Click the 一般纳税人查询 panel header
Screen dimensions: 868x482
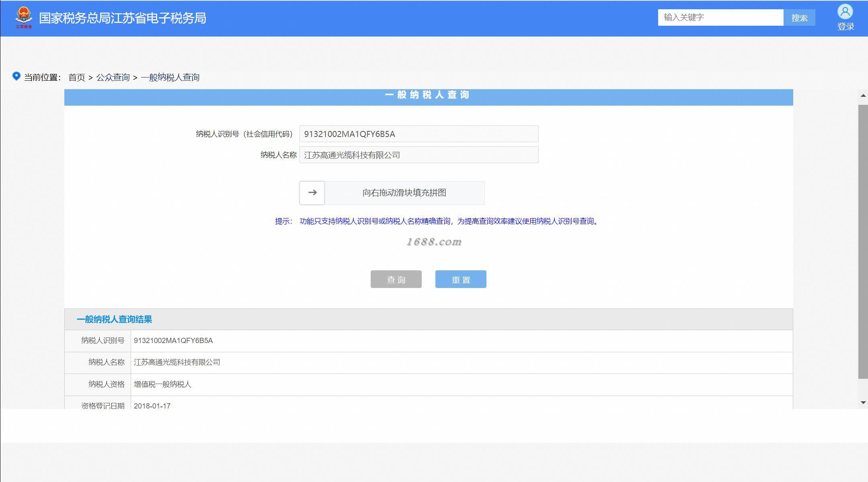(429, 97)
